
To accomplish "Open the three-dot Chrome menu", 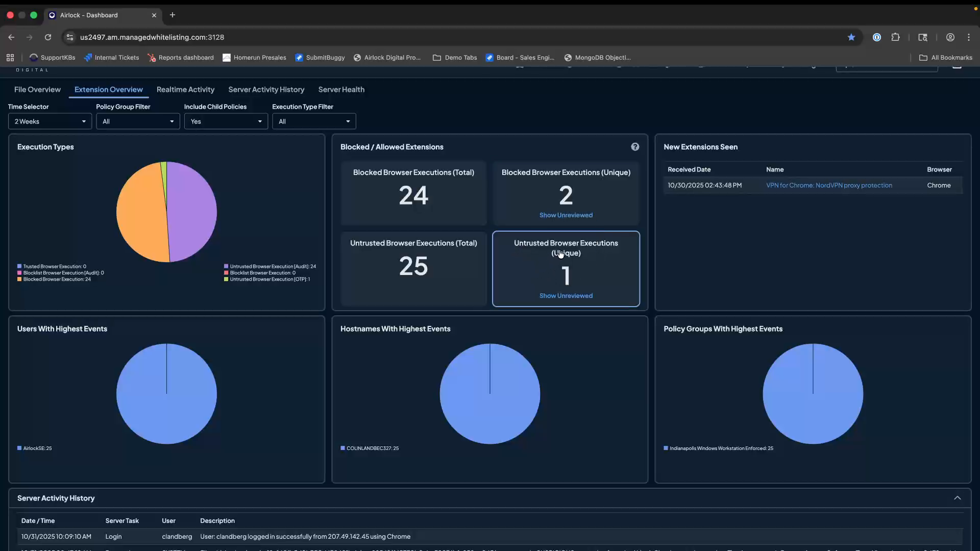I will click(x=969, y=37).
